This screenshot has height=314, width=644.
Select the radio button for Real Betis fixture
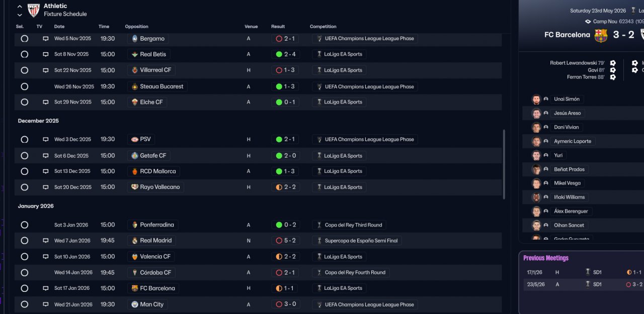[x=24, y=54]
